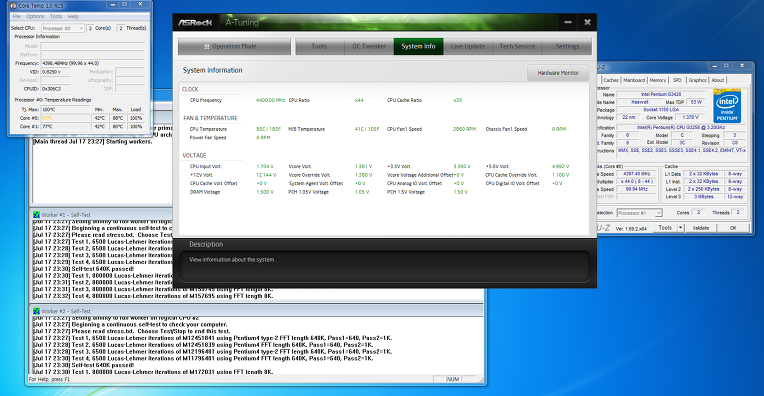Open Core Temp Tools menu
This screenshot has width=764, height=396.
point(56,16)
